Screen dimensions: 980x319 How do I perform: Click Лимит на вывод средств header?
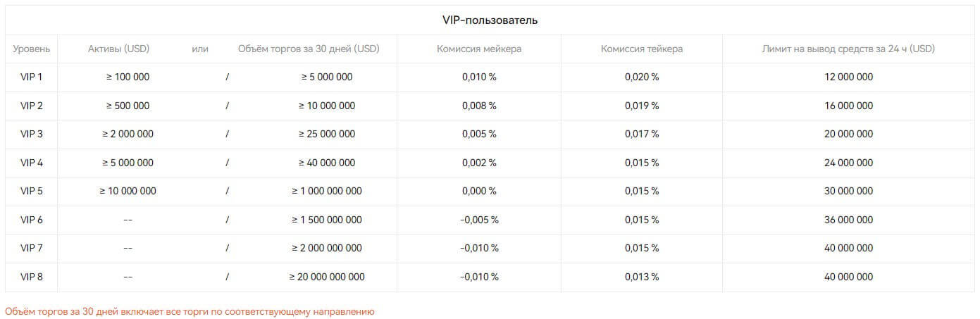pyautogui.click(x=848, y=49)
